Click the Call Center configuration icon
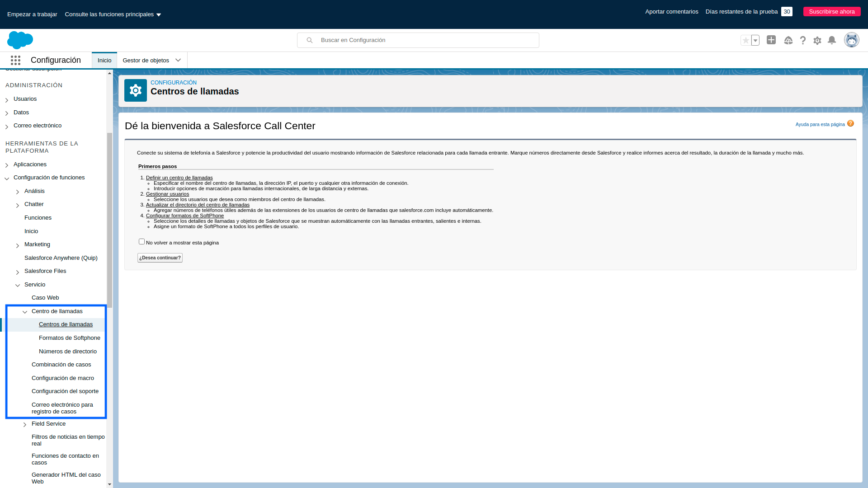The width and height of the screenshot is (868, 488). pos(135,89)
